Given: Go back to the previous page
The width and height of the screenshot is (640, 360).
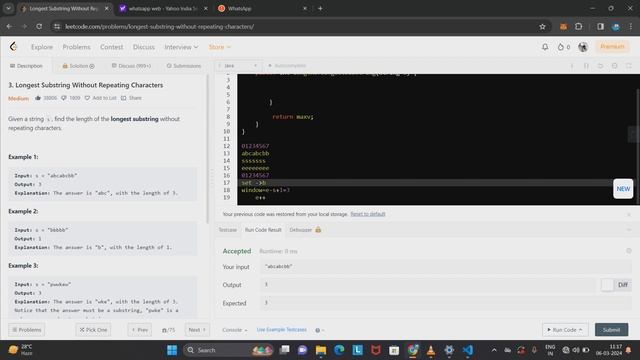Looking at the screenshot, I should pos(9,27).
